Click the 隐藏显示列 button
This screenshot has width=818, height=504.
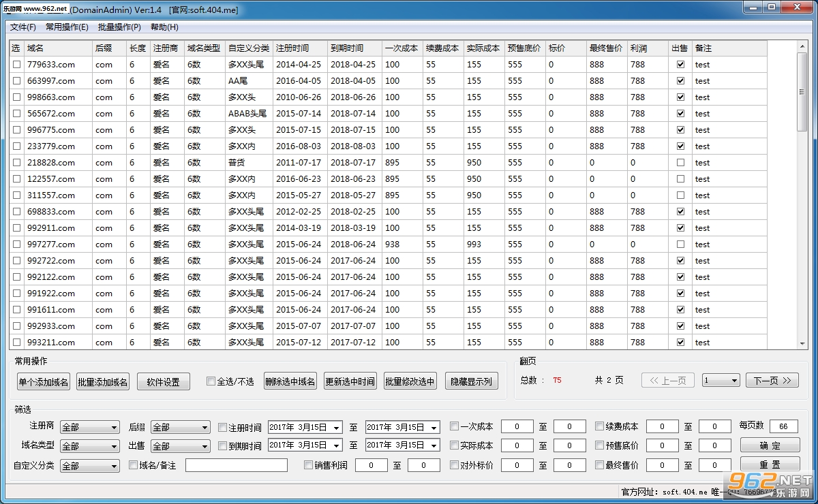[471, 381]
